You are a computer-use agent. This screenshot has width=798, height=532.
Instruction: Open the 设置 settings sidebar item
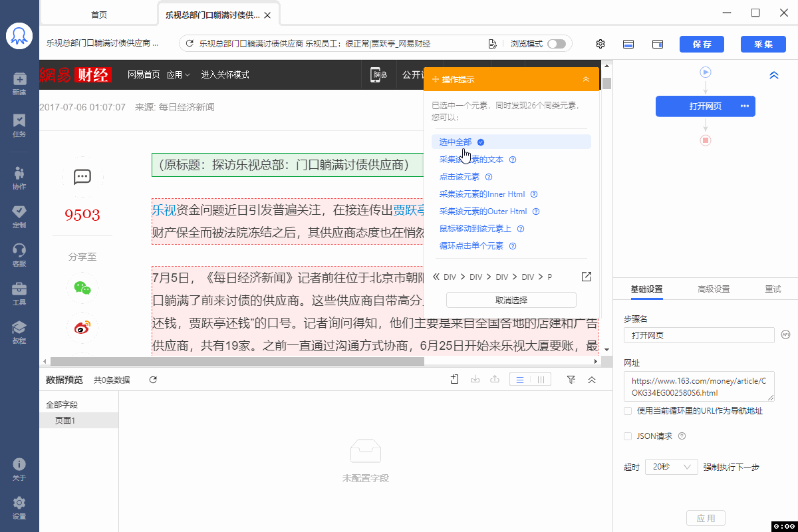[19, 508]
